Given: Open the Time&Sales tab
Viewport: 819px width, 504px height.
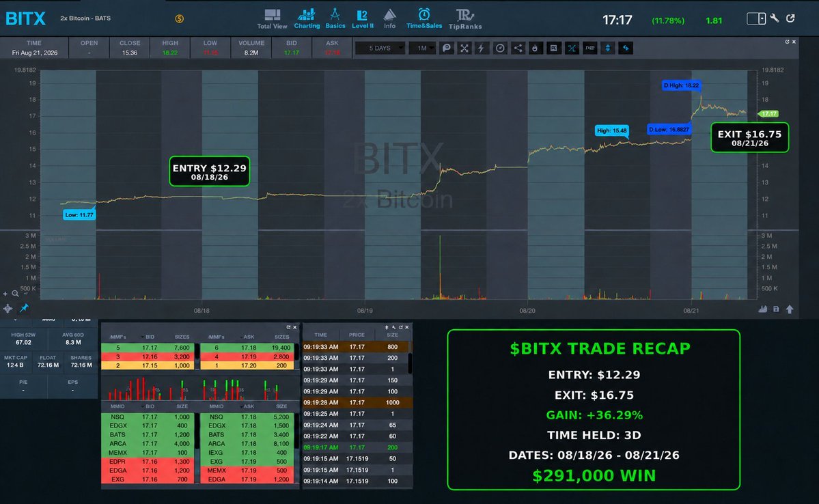Looking at the screenshot, I should (424, 19).
